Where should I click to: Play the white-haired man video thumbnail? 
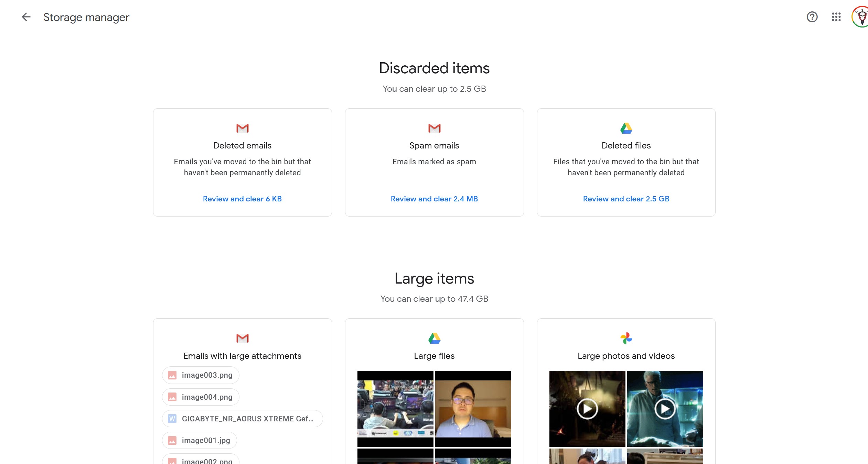tap(665, 409)
